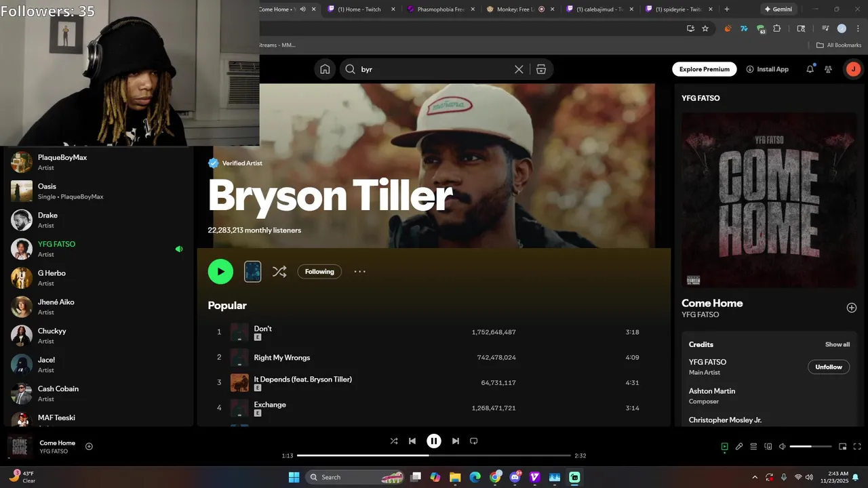Click the Explore Premium button
Image resolution: width=868 pixels, height=488 pixels.
[x=705, y=69]
